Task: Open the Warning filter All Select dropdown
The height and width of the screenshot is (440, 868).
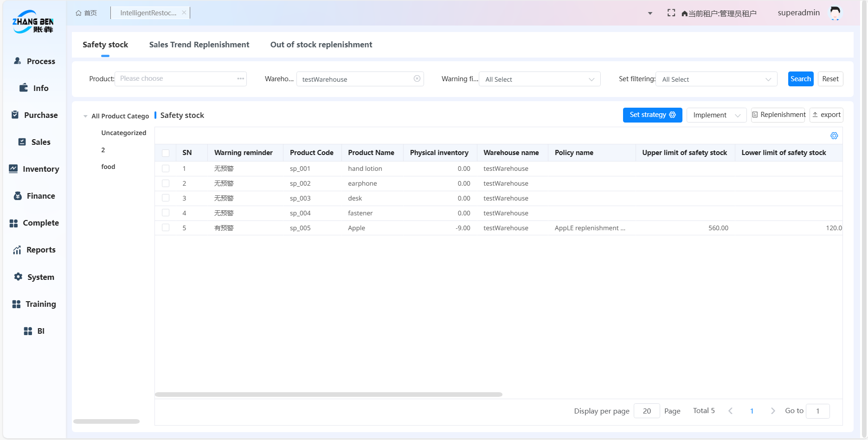Action: (540, 79)
